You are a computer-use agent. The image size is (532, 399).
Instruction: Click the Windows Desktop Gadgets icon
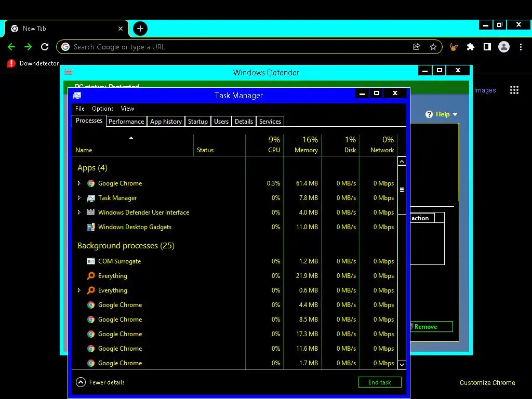pyautogui.click(x=90, y=227)
